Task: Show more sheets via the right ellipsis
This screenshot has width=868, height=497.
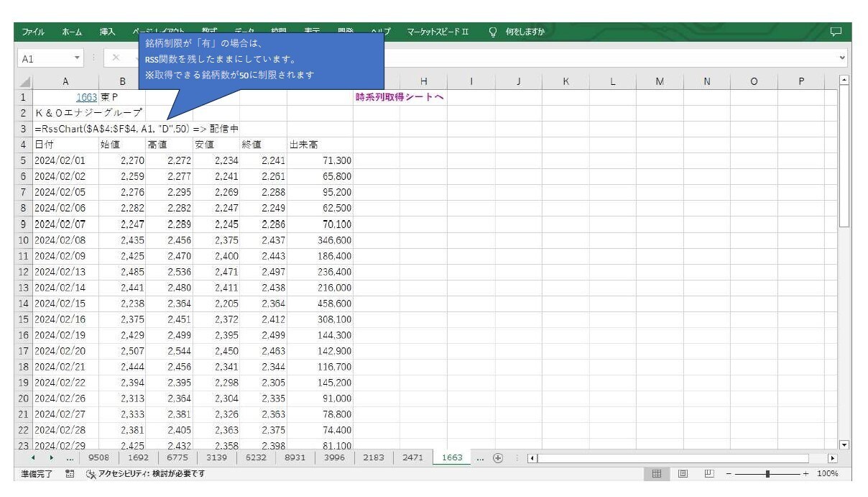Action: click(481, 458)
